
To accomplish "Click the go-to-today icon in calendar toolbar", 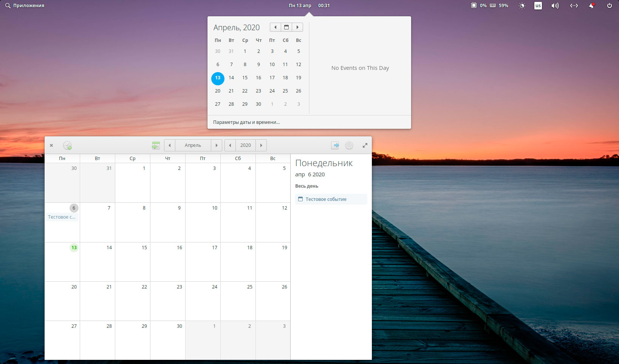I will (x=156, y=145).
